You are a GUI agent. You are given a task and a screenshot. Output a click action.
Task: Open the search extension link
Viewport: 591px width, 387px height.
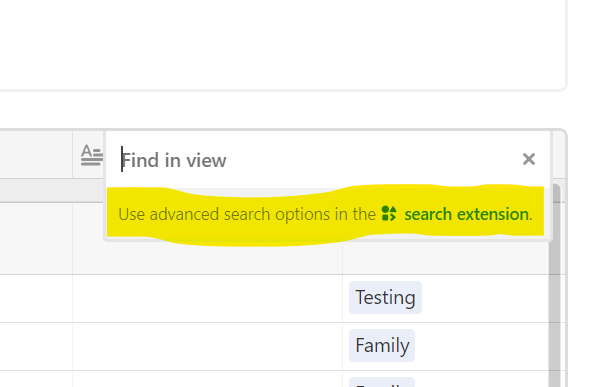(468, 214)
